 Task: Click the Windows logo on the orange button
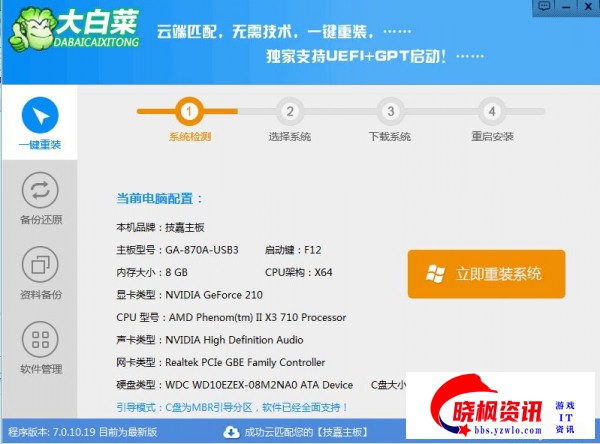(x=435, y=273)
